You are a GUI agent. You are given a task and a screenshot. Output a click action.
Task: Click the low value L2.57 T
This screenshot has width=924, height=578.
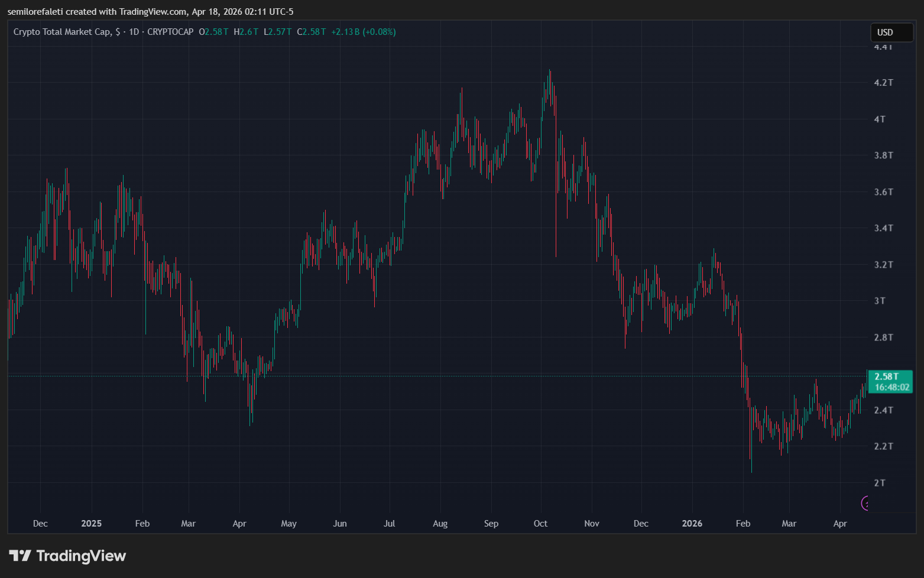coord(277,32)
